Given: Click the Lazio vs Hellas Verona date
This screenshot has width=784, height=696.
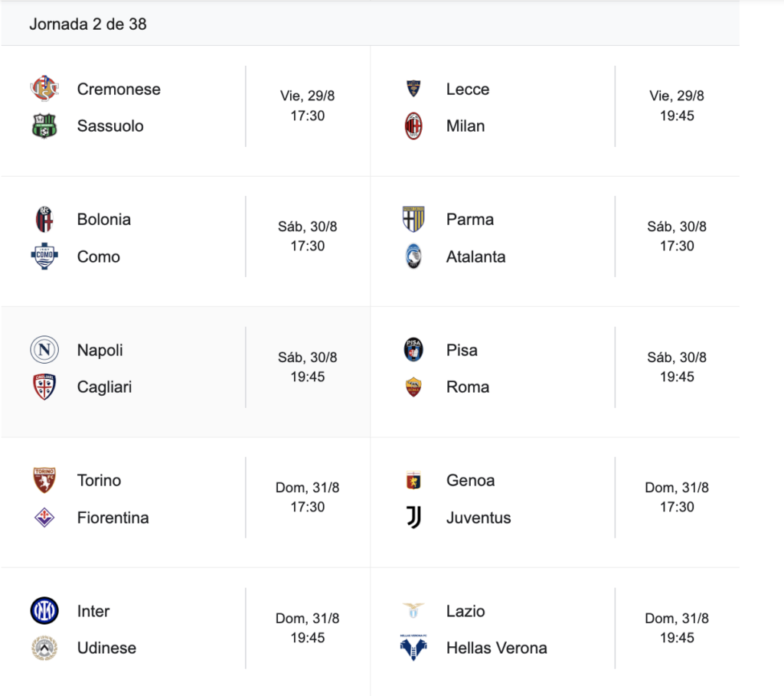Looking at the screenshot, I should click(677, 619).
